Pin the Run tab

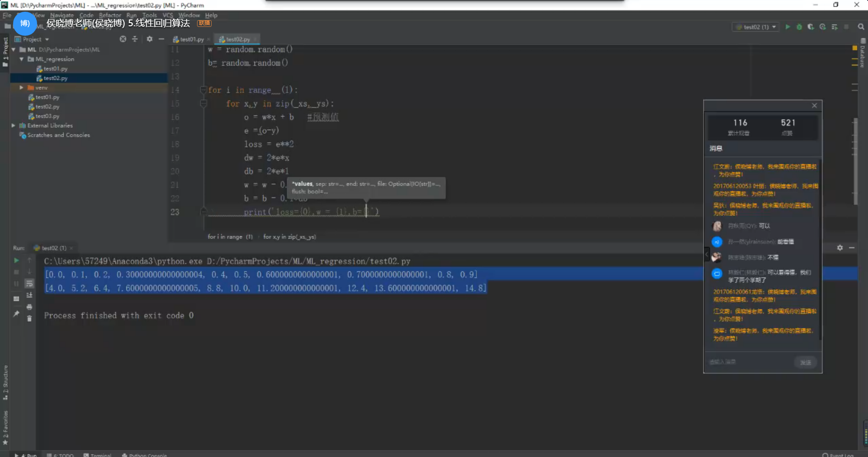(x=16, y=314)
